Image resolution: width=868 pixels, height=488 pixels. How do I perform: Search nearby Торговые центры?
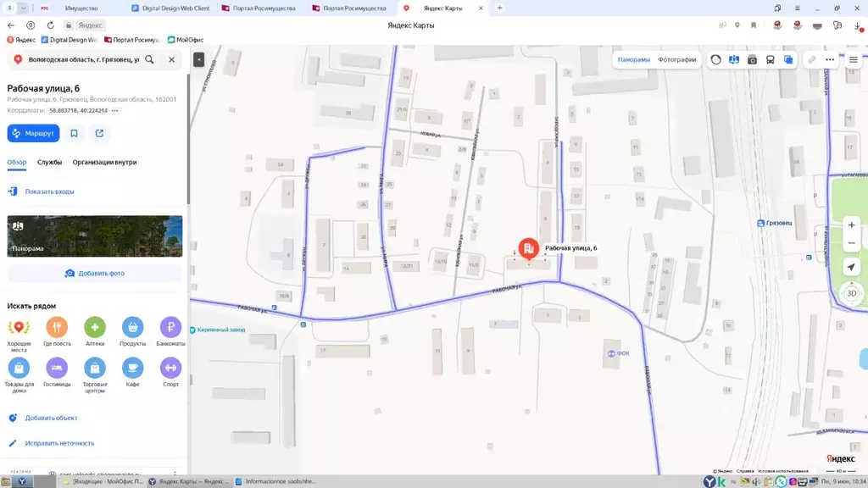[x=95, y=375]
